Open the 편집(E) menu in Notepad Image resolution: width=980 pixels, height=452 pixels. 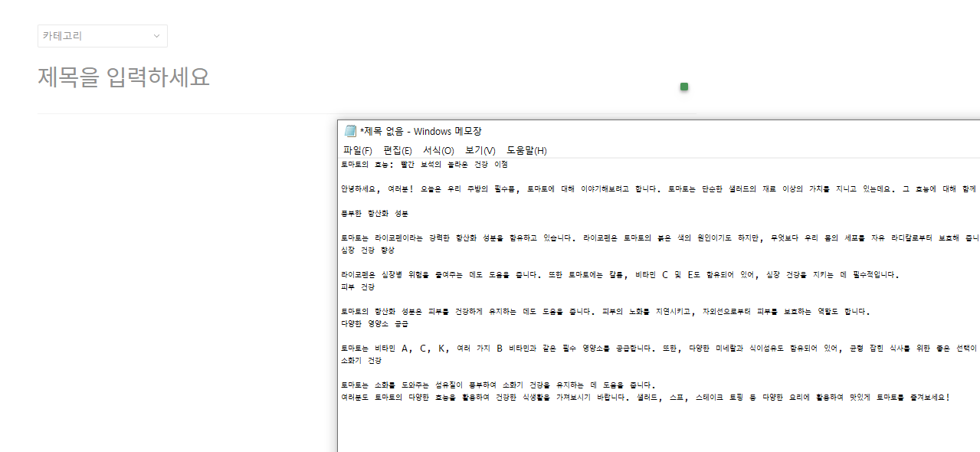click(397, 150)
